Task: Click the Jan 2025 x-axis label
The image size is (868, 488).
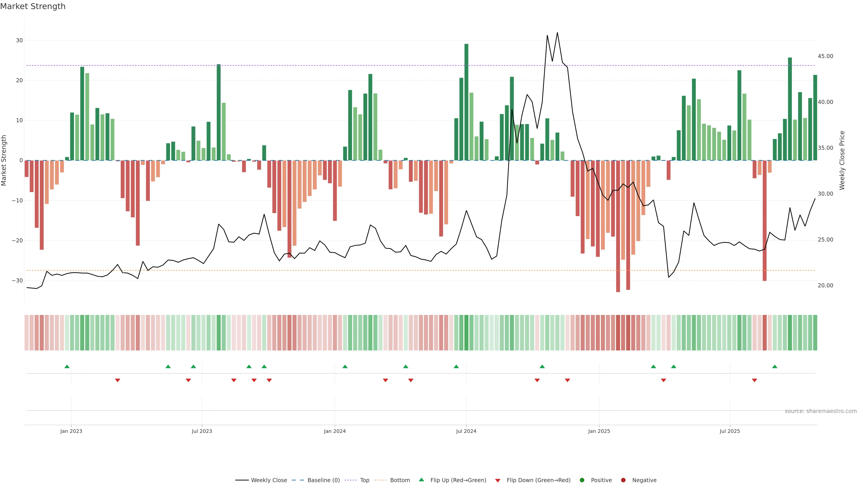Action: [x=599, y=431]
